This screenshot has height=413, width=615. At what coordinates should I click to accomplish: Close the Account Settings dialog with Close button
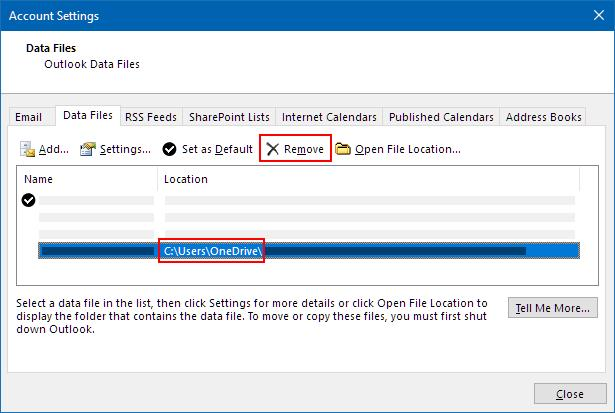570,394
